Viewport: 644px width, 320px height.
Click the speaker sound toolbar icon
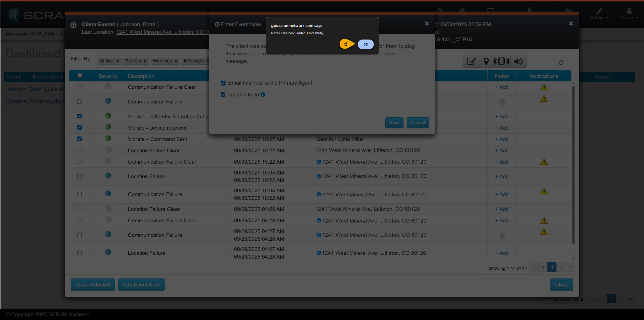518,61
